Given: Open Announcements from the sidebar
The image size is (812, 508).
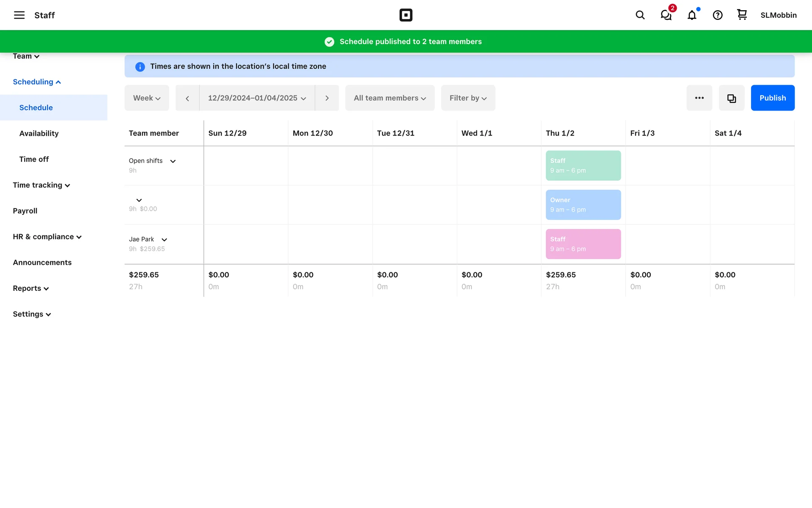Looking at the screenshot, I should point(42,262).
